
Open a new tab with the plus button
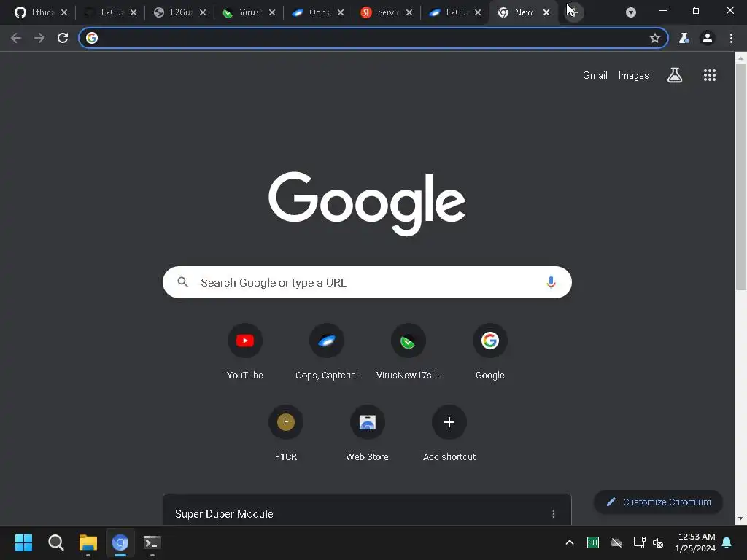(x=573, y=12)
